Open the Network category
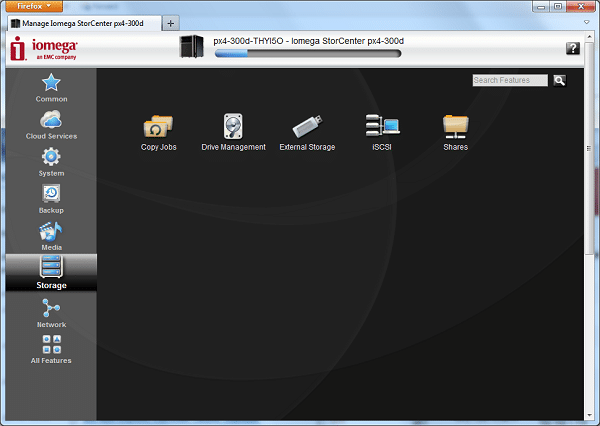The height and width of the screenshot is (426, 600). (51, 313)
